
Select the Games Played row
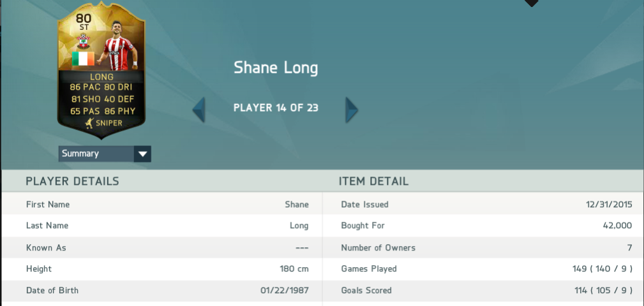click(x=486, y=269)
